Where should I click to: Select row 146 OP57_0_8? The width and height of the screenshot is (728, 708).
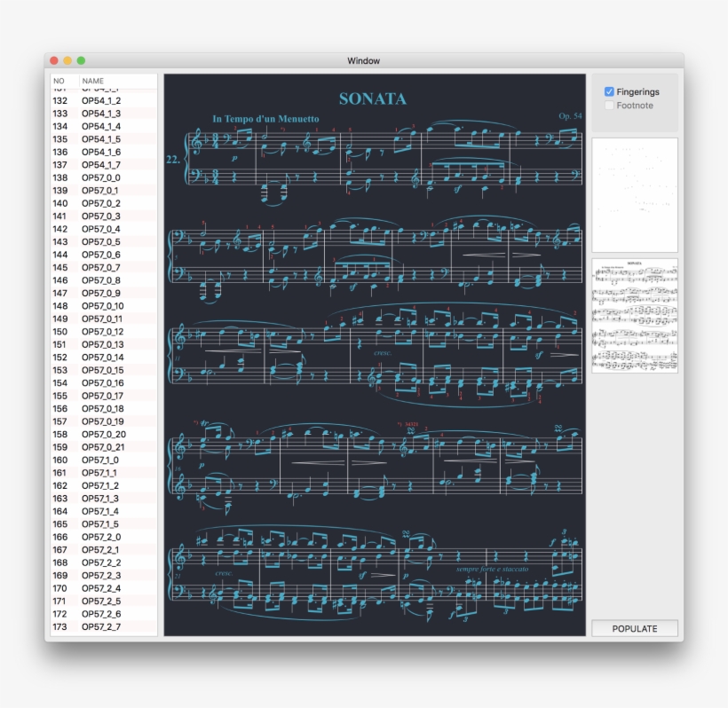click(104, 280)
